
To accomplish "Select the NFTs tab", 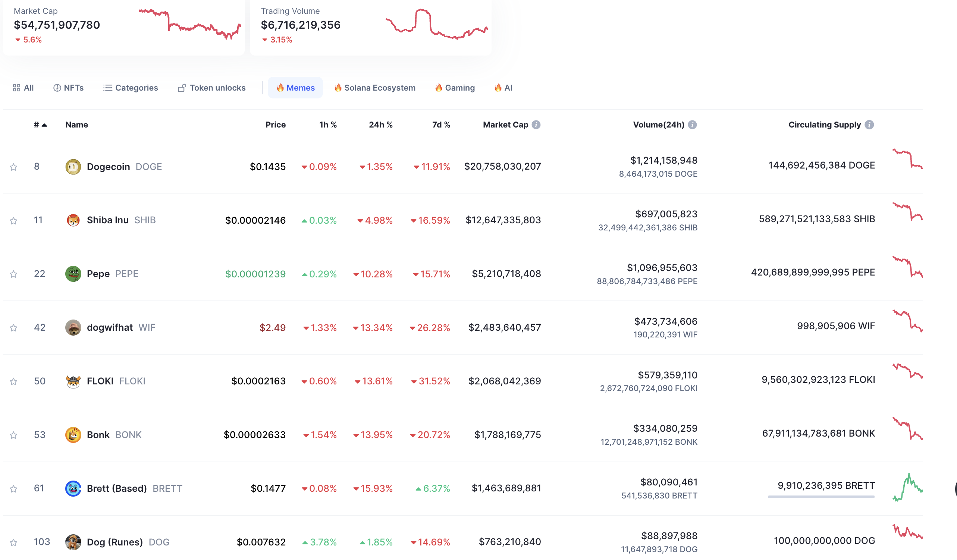I will 68,88.
